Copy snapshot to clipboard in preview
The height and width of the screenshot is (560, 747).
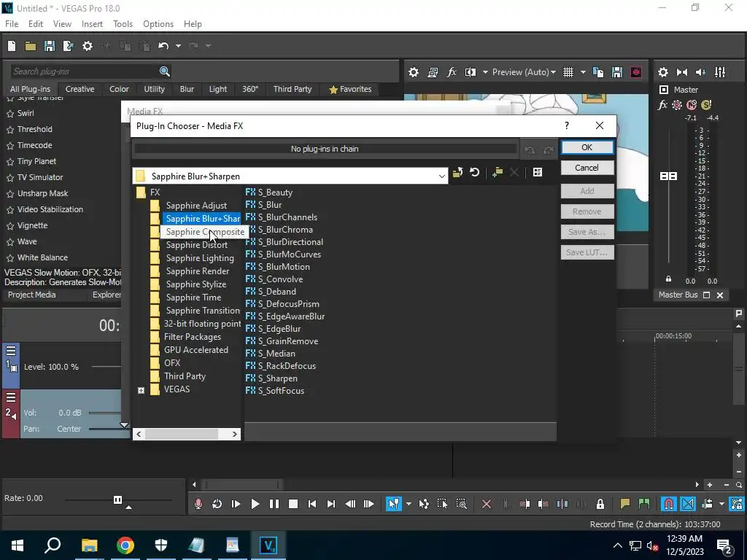598,72
